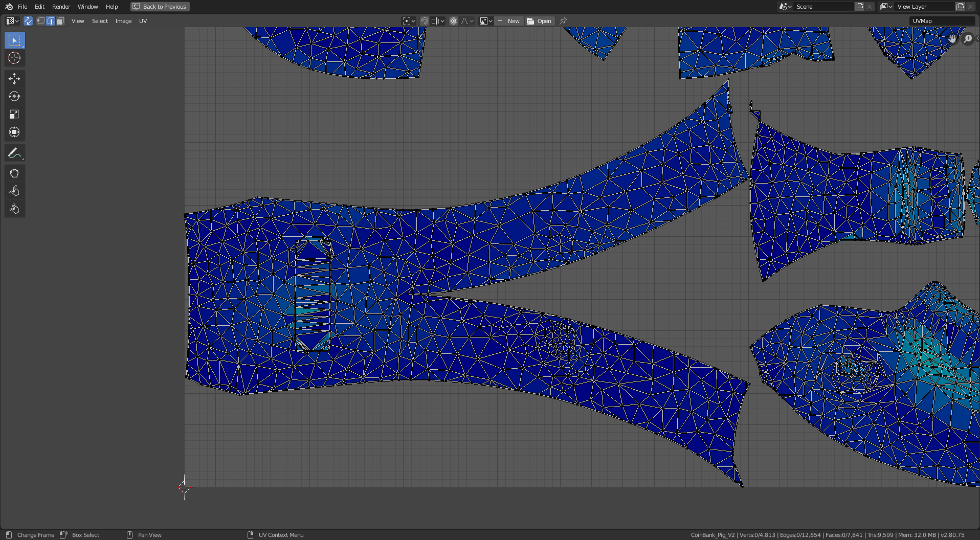Toggle snapping magnet in the header

click(424, 21)
